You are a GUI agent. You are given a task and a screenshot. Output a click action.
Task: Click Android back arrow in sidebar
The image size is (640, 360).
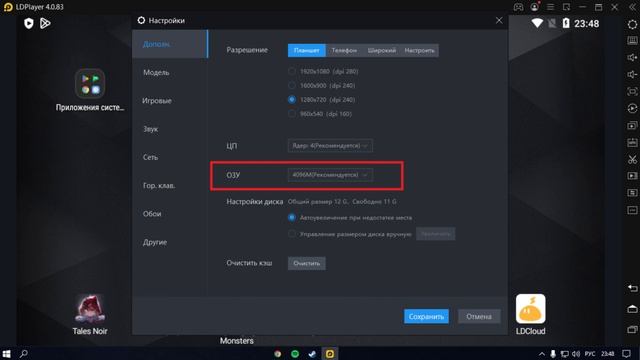(x=632, y=289)
